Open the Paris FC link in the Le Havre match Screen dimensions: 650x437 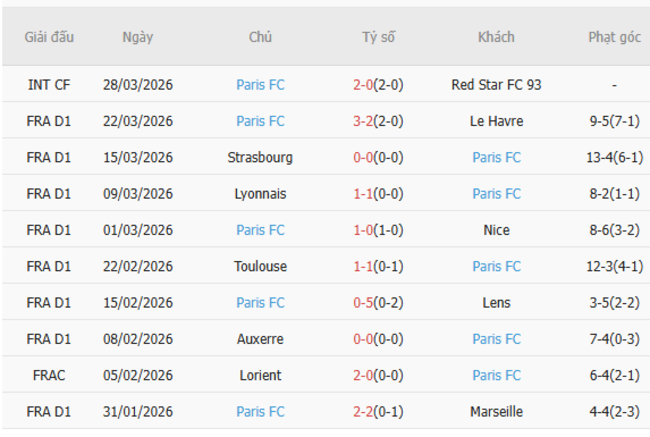pyautogui.click(x=260, y=121)
